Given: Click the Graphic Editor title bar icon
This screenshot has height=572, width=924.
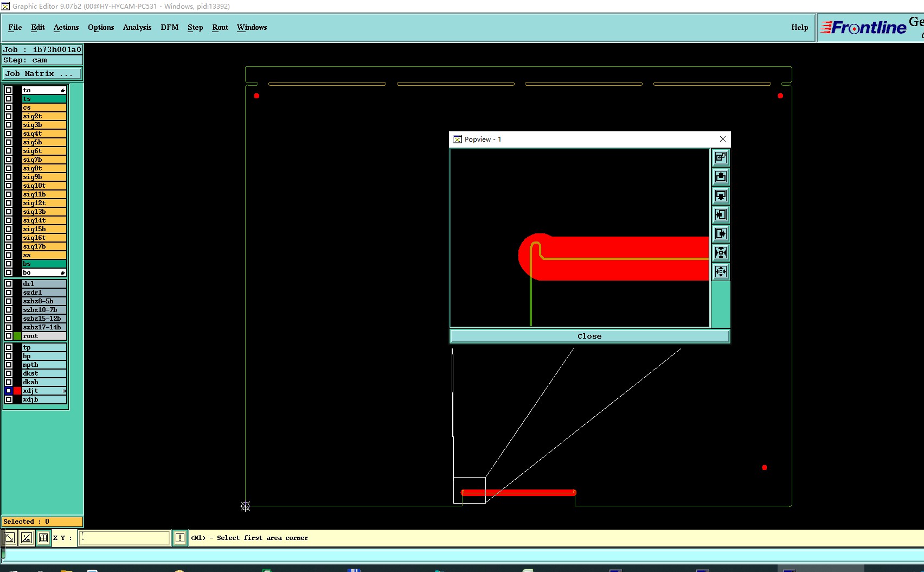Looking at the screenshot, I should (5, 6).
